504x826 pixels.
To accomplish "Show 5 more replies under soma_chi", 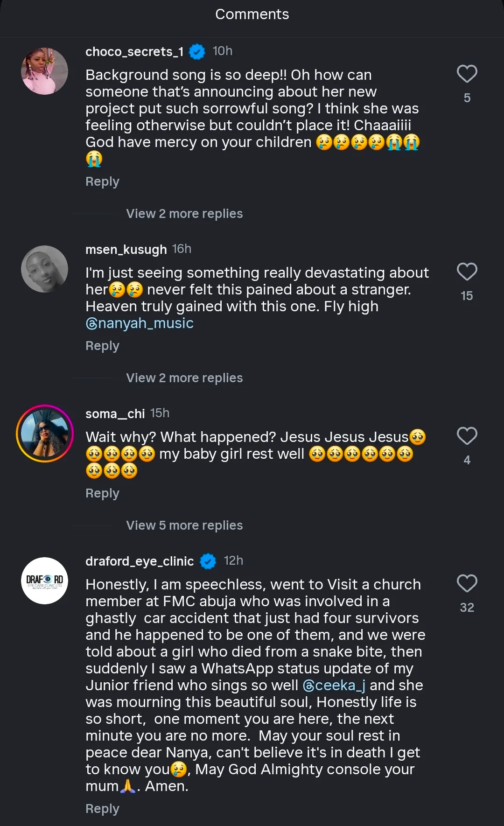I will [x=184, y=525].
